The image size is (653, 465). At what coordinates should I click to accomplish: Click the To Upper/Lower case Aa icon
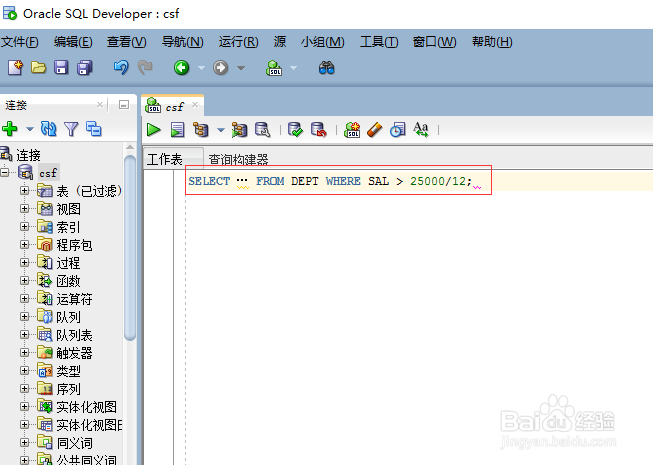(421, 130)
